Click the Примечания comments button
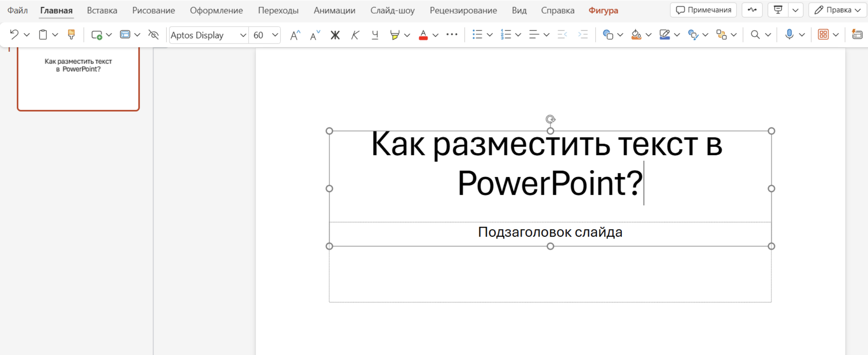The image size is (868, 355). tap(704, 10)
